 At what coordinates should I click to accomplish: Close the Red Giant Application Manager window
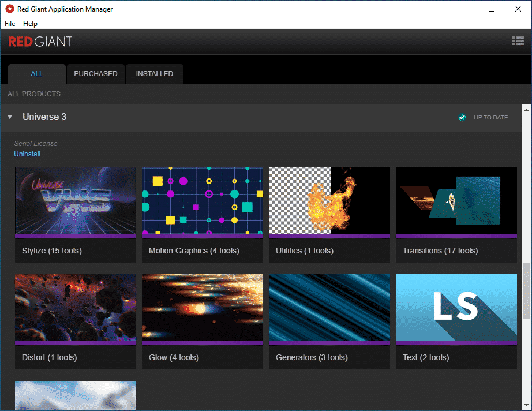pos(518,9)
